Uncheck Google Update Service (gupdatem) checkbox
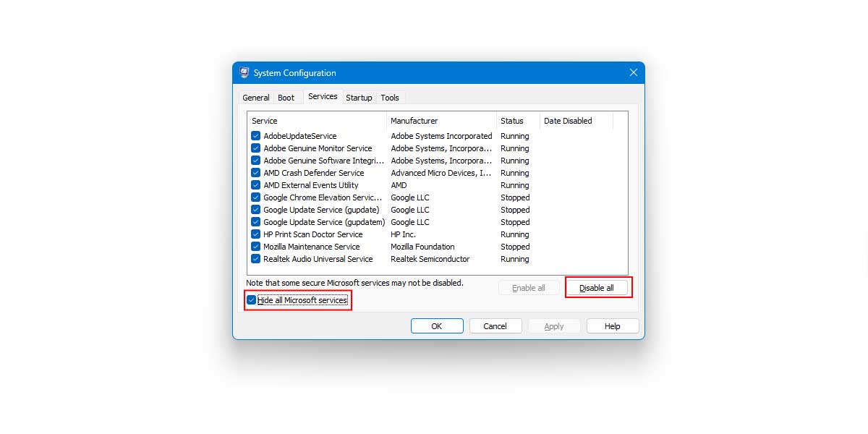 [x=255, y=222]
